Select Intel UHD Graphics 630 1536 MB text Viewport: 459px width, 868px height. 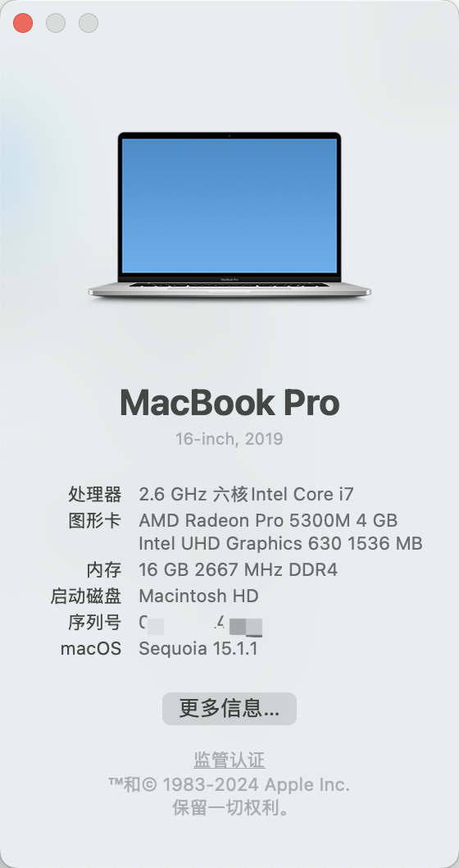(280, 543)
